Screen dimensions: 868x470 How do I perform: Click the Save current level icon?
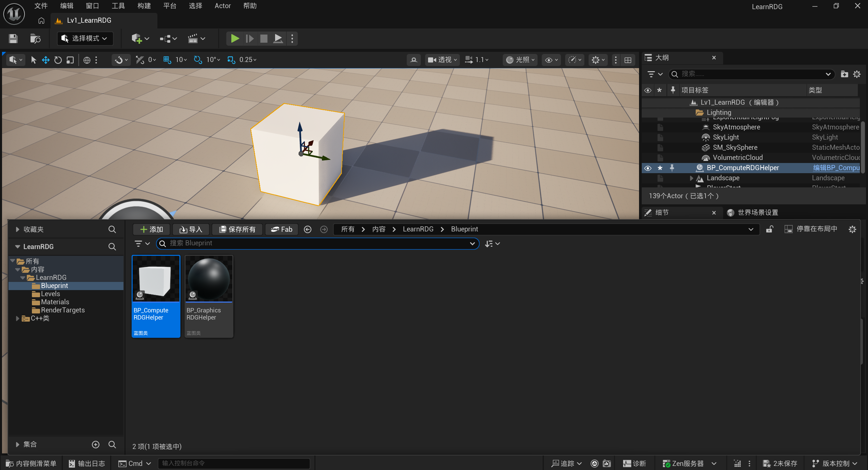[13, 39]
